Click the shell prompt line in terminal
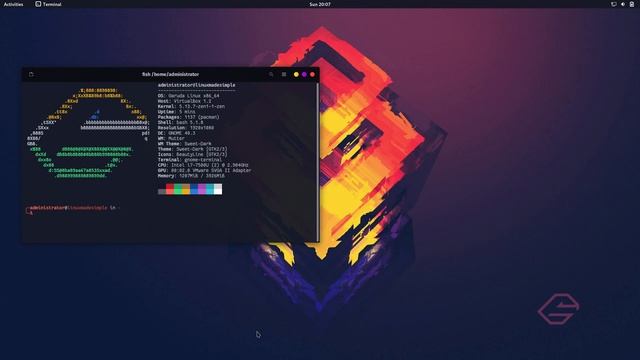The width and height of the screenshot is (640, 360). click(73, 208)
